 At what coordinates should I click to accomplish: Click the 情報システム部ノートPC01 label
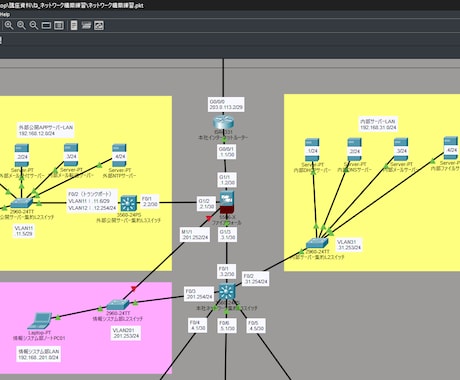pyautogui.click(x=39, y=338)
